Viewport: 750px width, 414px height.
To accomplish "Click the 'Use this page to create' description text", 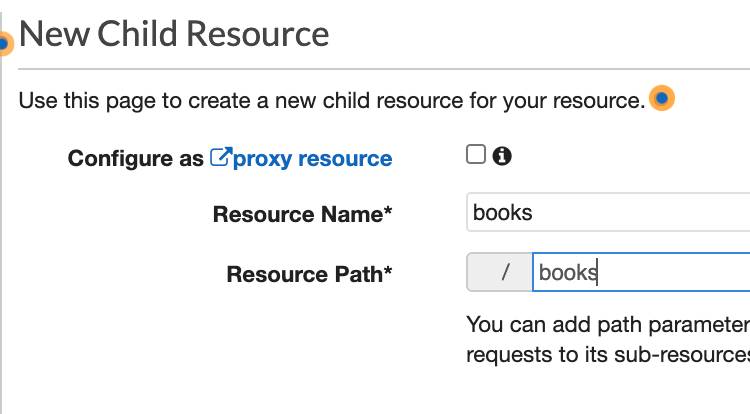I will point(332,101).
